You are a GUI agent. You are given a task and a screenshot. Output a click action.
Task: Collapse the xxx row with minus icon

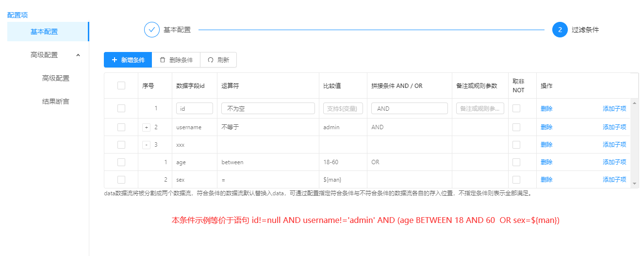click(146, 145)
